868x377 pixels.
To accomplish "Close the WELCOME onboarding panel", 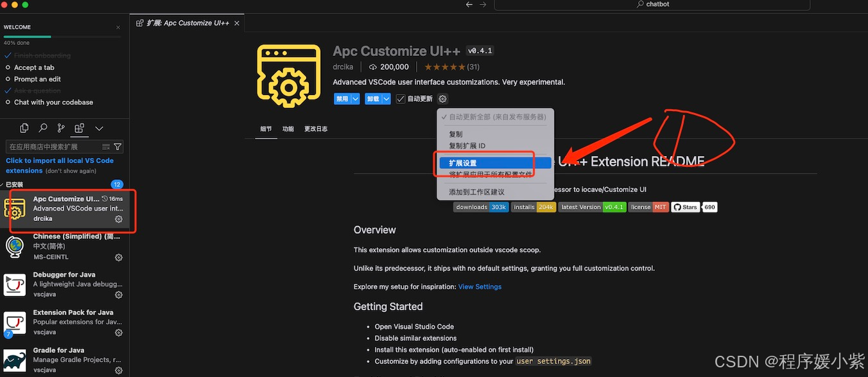I will 118,28.
